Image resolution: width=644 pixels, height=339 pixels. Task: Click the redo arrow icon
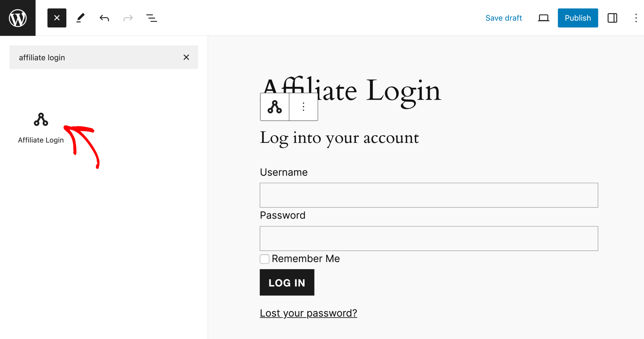pos(128,17)
